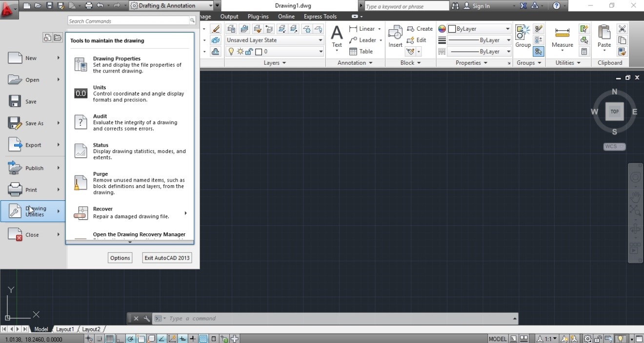
Task: Open the Unsaved Layer State dropdown
Action: pyautogui.click(x=320, y=40)
